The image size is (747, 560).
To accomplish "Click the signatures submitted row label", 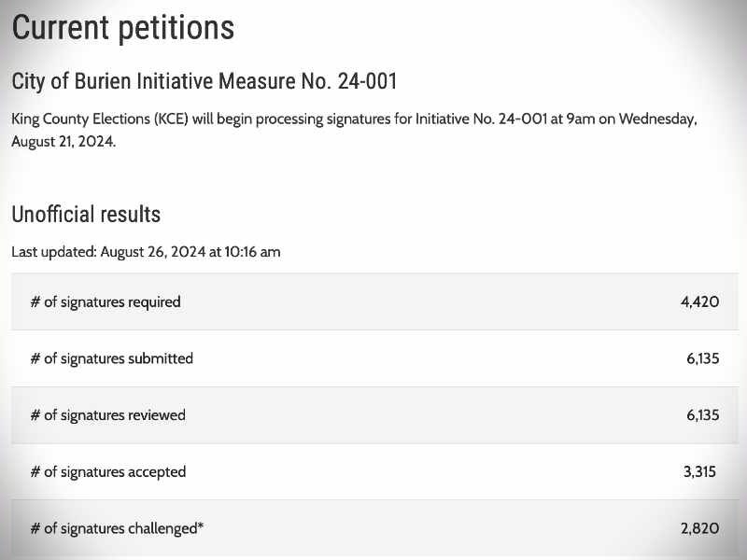I will pos(111,358).
